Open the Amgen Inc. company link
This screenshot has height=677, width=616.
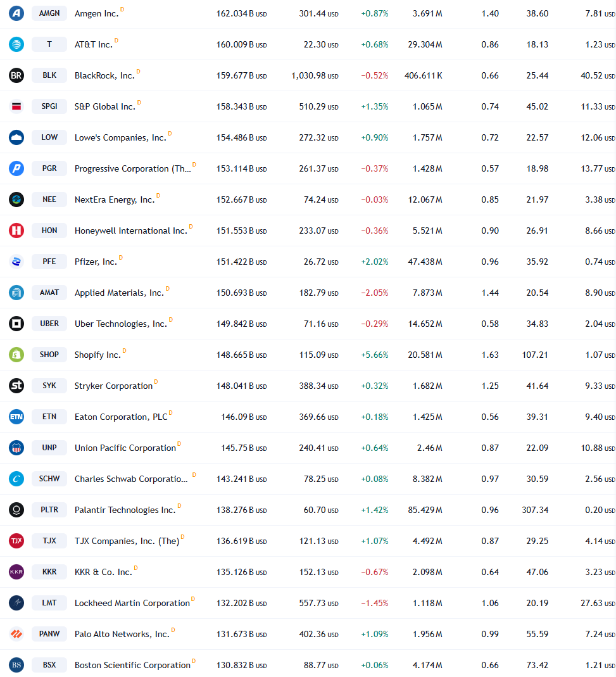click(x=96, y=14)
